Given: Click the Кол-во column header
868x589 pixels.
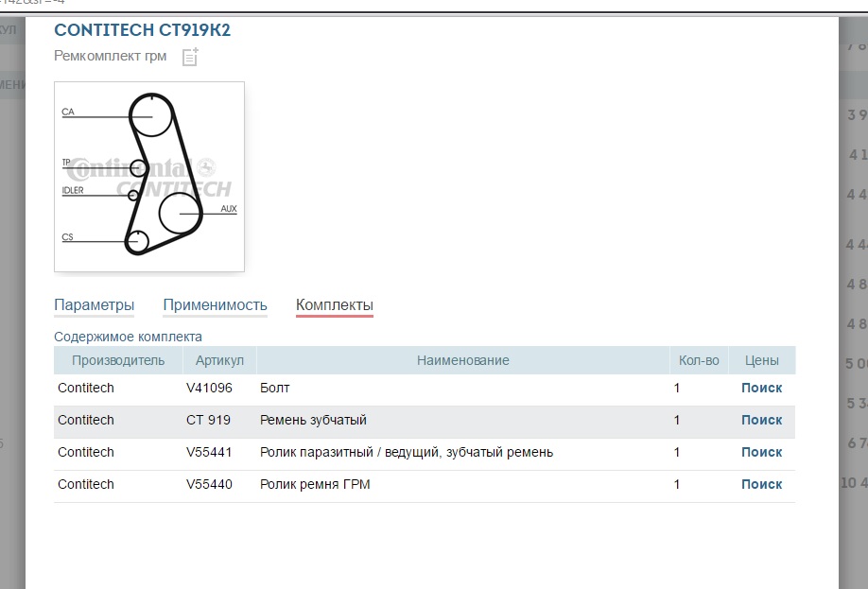Looking at the screenshot, I should (x=699, y=360).
